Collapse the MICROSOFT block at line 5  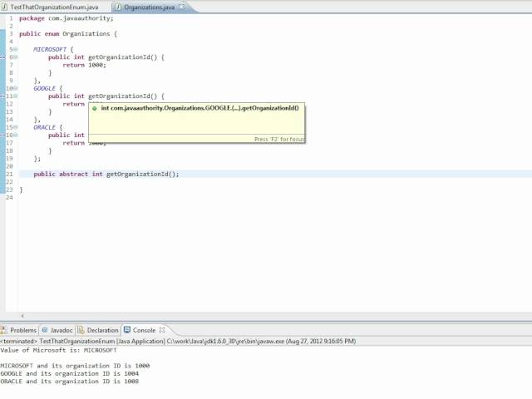pos(15,49)
